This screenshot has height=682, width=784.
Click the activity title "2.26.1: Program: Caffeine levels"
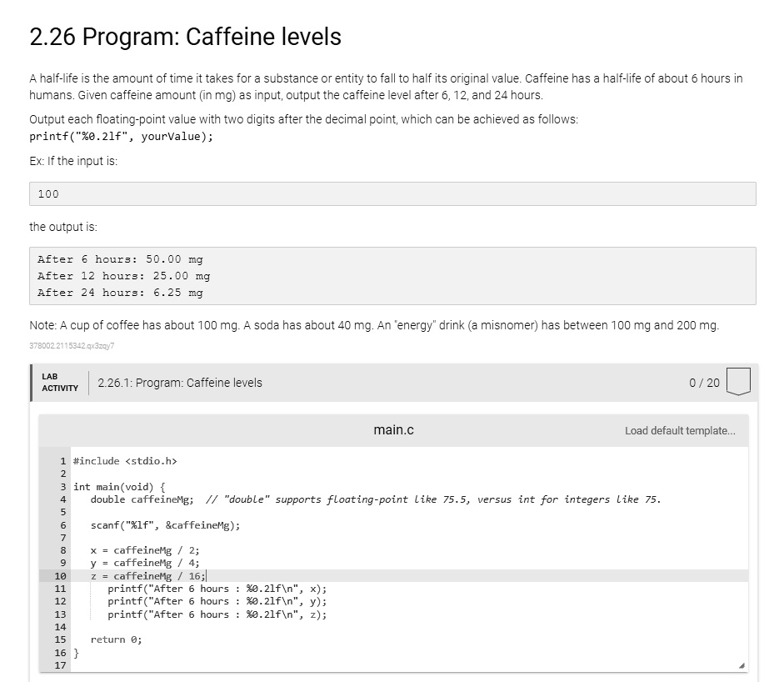tap(179, 383)
